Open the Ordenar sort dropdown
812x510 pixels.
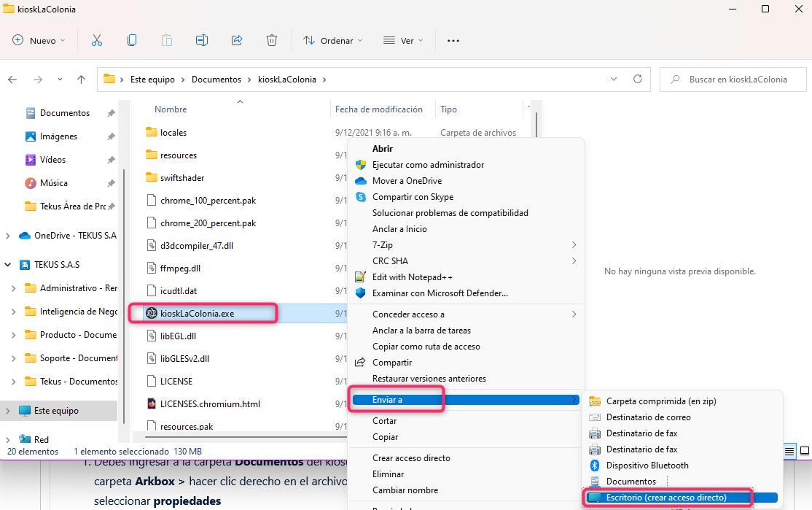click(333, 41)
